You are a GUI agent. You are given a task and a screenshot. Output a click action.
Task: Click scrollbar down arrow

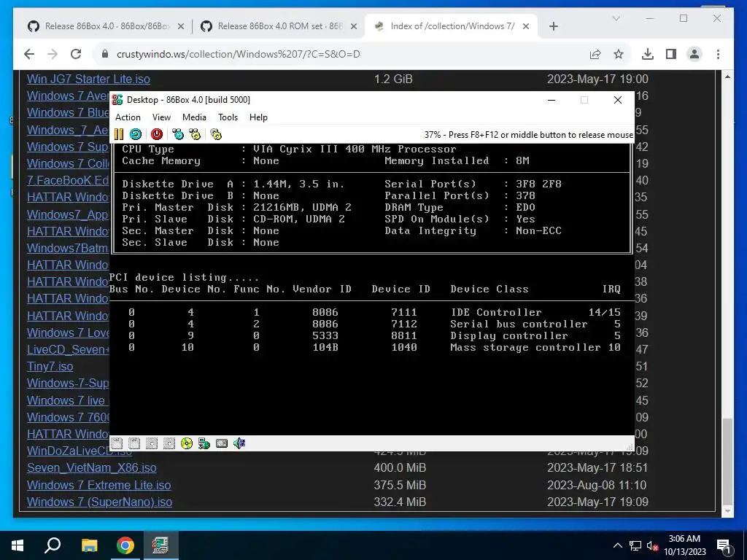click(727, 511)
